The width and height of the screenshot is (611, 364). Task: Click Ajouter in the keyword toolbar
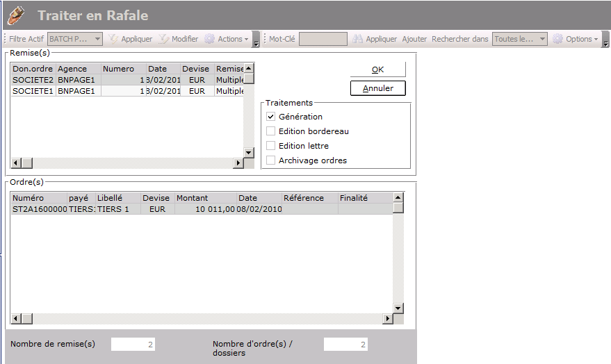click(414, 40)
